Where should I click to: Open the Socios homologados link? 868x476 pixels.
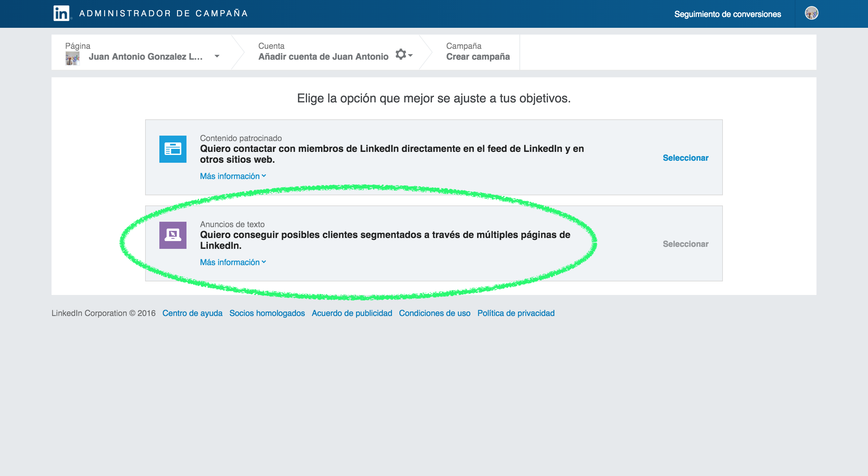(x=267, y=313)
